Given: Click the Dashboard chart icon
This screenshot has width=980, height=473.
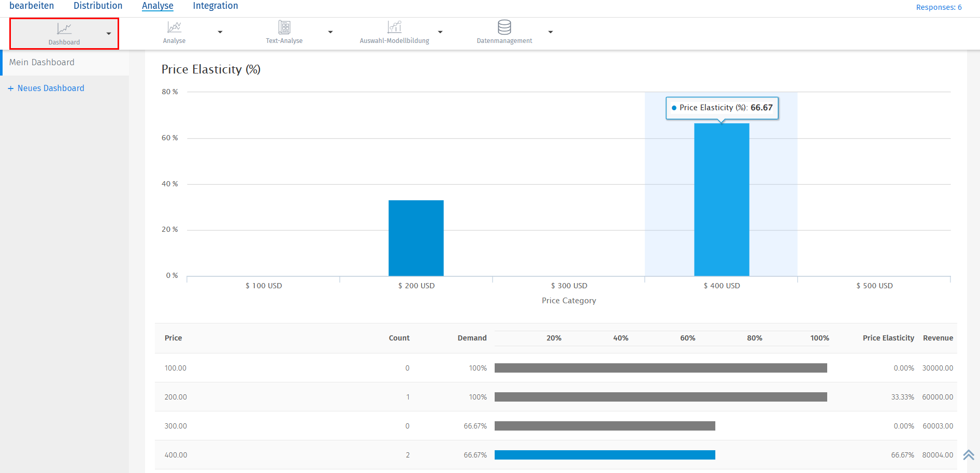Looking at the screenshot, I should (64, 28).
